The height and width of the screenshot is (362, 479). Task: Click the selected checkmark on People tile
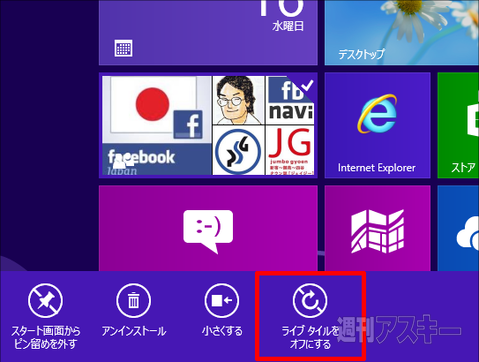coord(307,85)
